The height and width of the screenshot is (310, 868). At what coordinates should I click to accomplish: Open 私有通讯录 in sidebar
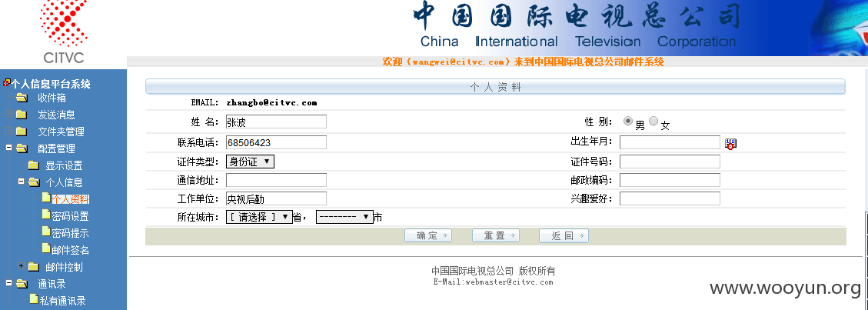tap(62, 301)
